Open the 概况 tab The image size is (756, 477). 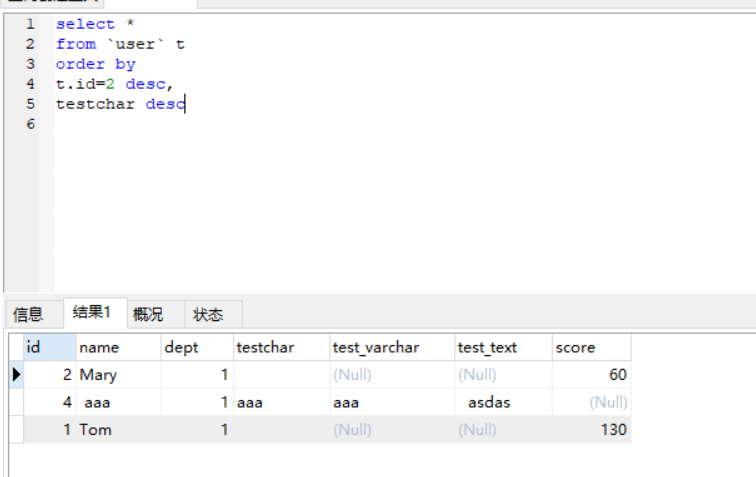[156, 315]
